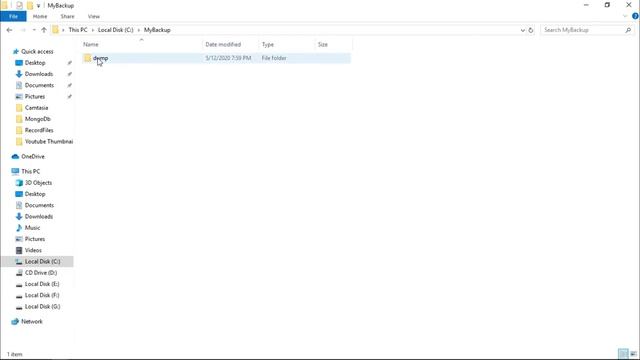The image size is (640, 360).
Task: Open Pictures under This PC
Action: [35, 239]
